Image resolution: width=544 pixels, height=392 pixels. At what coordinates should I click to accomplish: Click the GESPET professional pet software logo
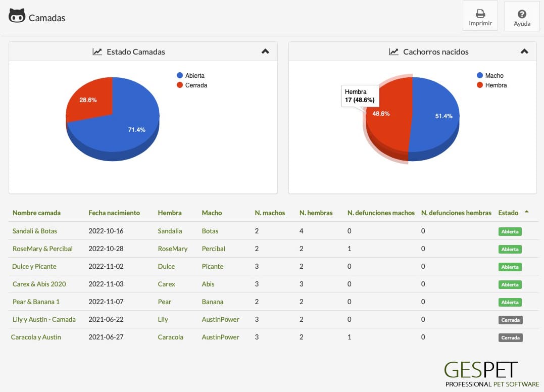492,374
